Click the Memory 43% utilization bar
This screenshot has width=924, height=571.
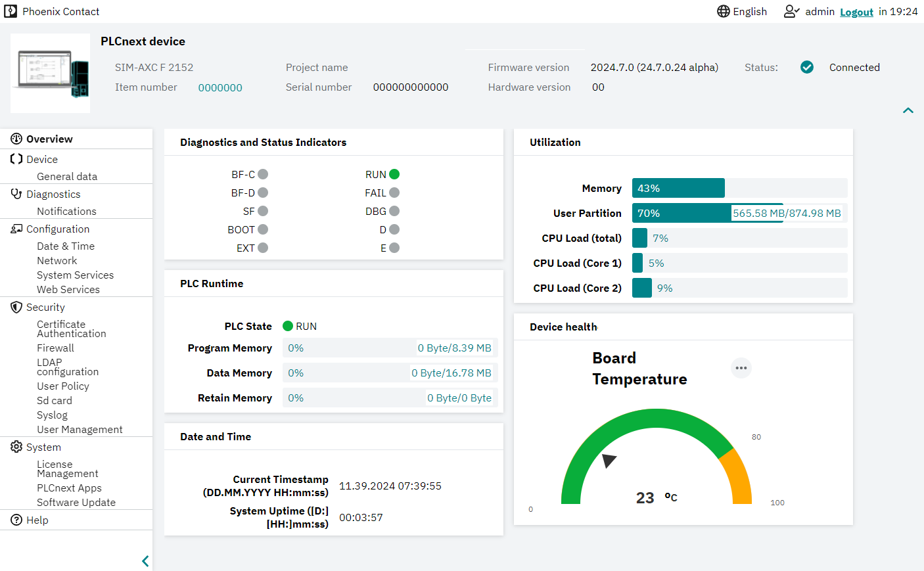click(x=740, y=188)
